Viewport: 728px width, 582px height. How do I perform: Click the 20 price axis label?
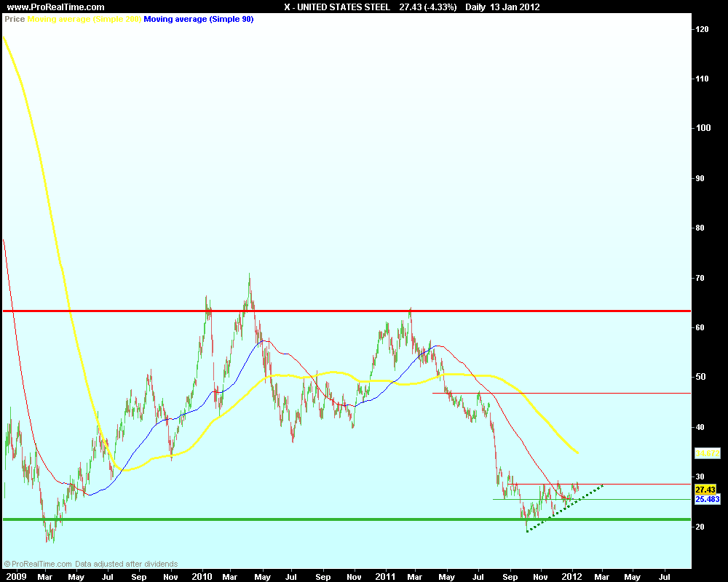(x=700, y=527)
